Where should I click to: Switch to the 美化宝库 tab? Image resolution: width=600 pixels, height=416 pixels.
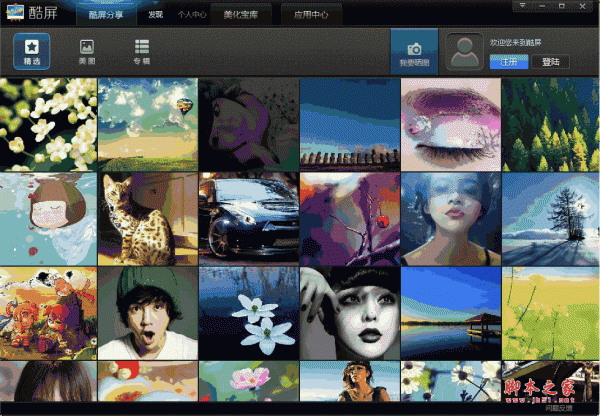[241, 15]
